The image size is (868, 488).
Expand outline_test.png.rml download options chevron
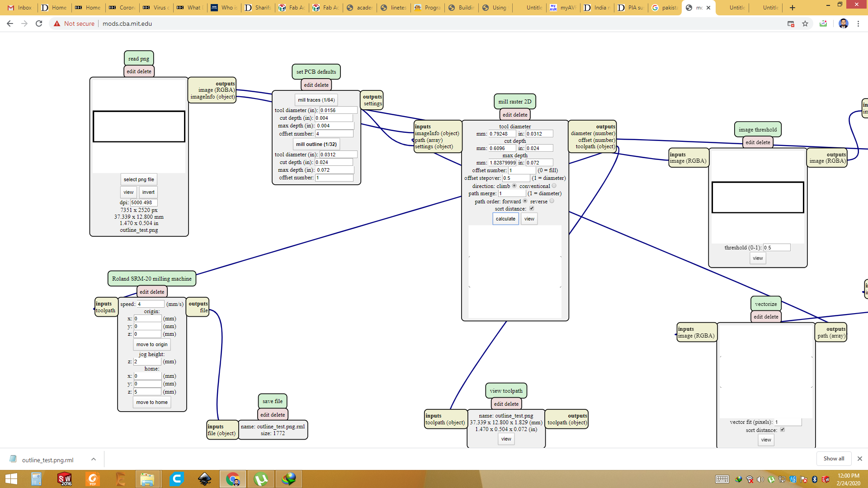[x=93, y=459]
